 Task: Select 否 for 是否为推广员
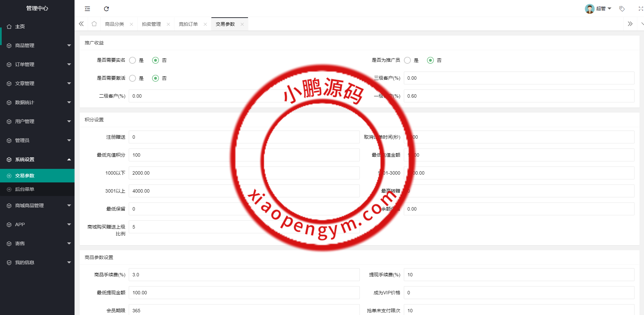coord(430,60)
